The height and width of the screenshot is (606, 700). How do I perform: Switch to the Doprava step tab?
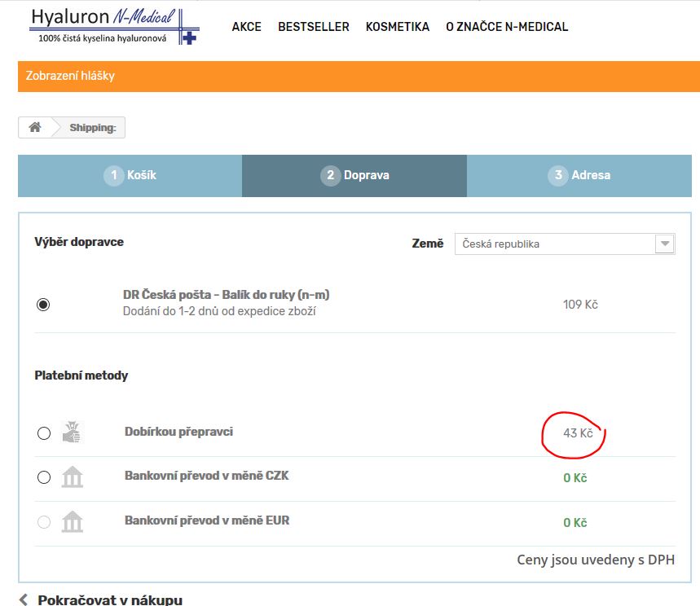pos(354,176)
